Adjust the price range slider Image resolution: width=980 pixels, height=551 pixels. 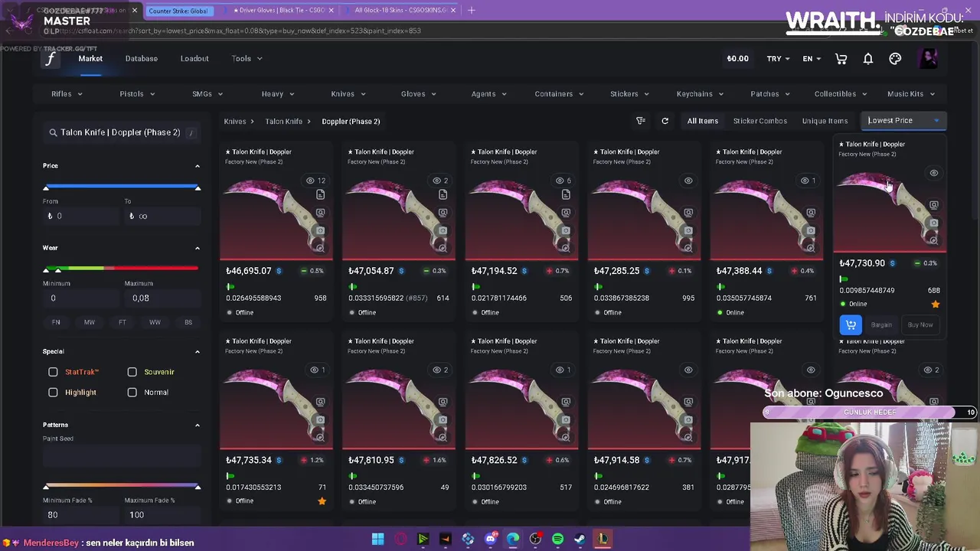122,187
